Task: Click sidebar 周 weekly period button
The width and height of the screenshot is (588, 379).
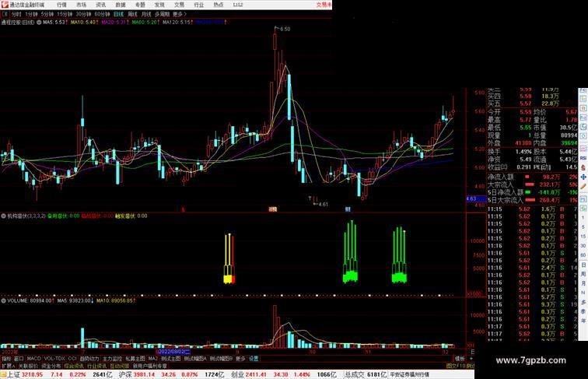Action: click(583, 274)
